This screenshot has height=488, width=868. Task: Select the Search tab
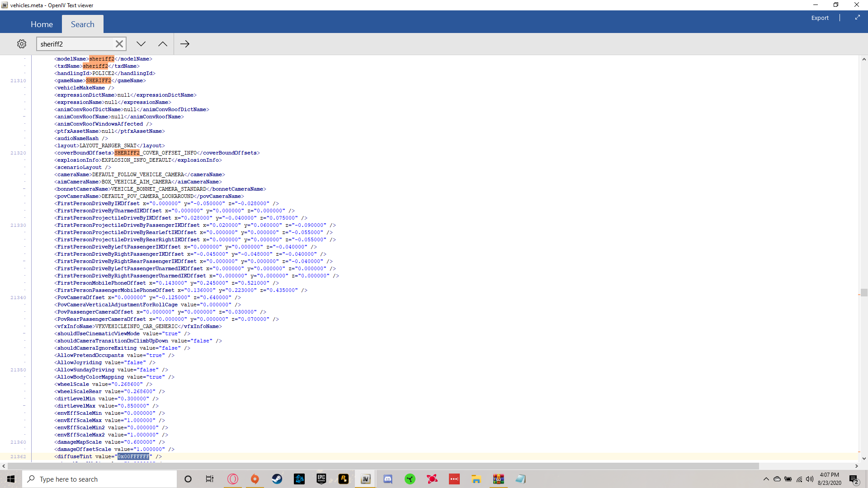coord(82,24)
